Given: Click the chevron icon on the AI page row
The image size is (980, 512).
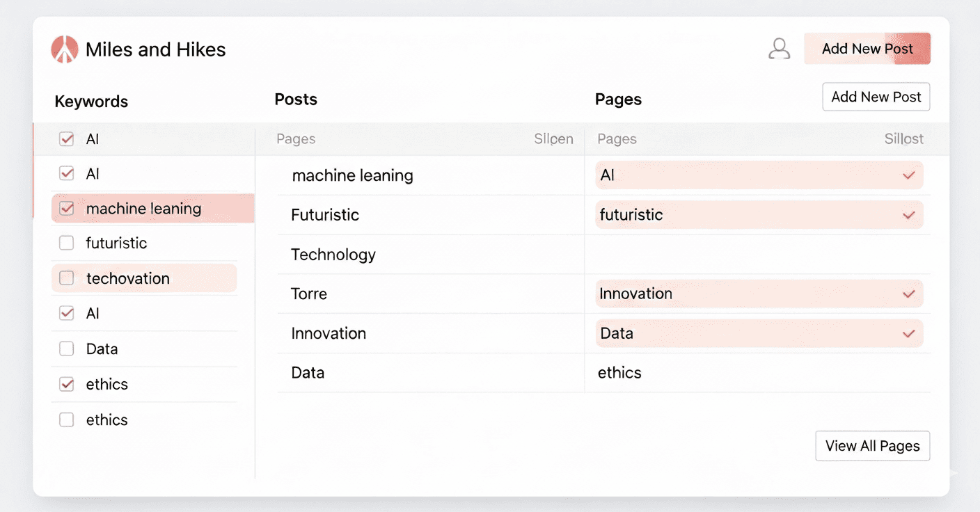Looking at the screenshot, I should pos(908,175).
